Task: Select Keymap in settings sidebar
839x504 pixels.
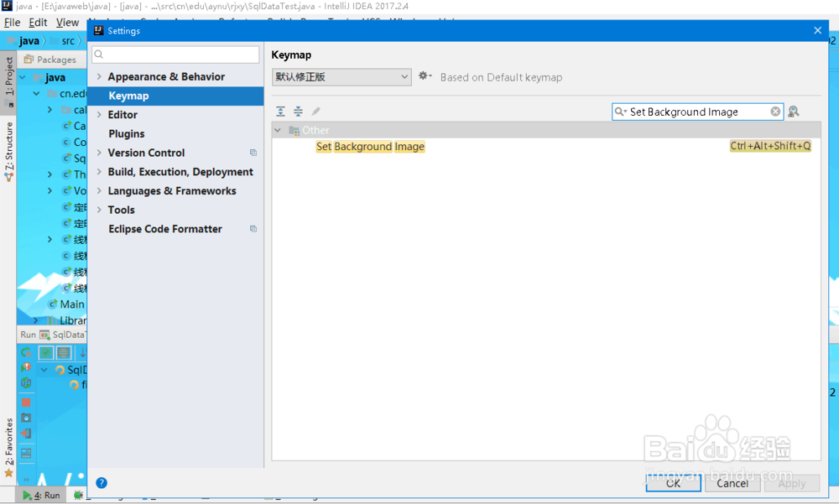Action: click(x=175, y=96)
